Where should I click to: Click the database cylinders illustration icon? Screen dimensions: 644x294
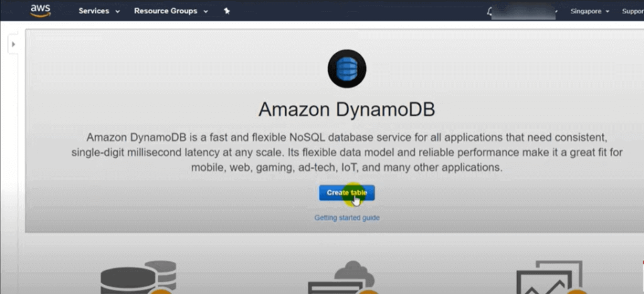pos(138,277)
